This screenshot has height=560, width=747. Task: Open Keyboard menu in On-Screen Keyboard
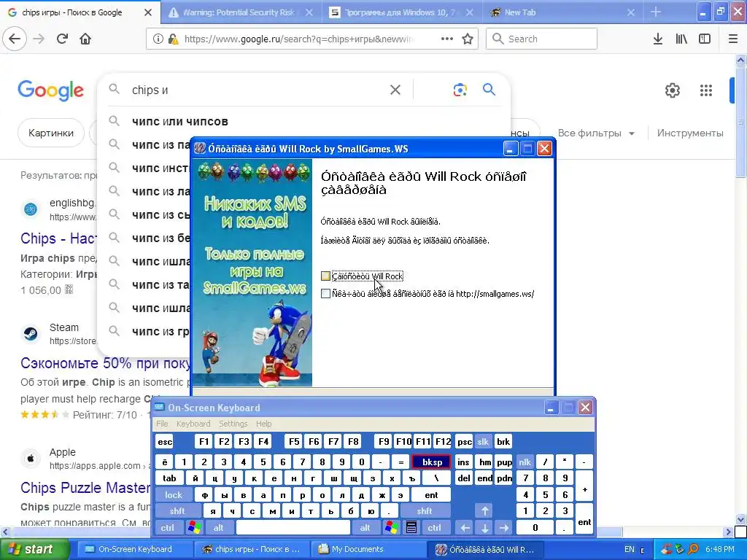pyautogui.click(x=193, y=424)
